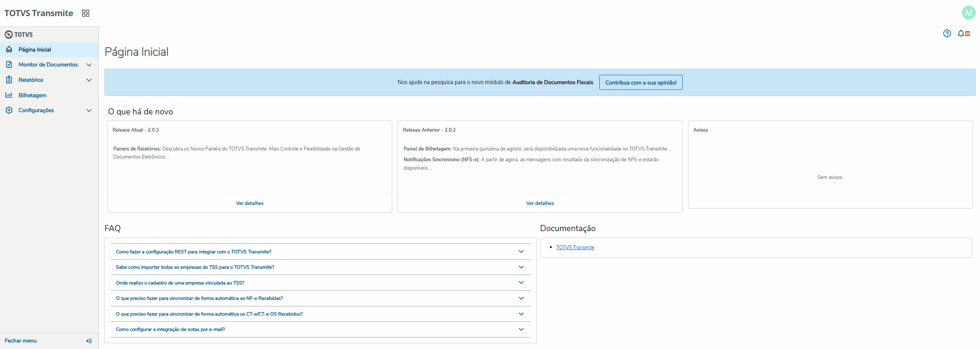
Task: Click Auditoria de Documentos Fiscais banner text
Action: tap(553, 82)
